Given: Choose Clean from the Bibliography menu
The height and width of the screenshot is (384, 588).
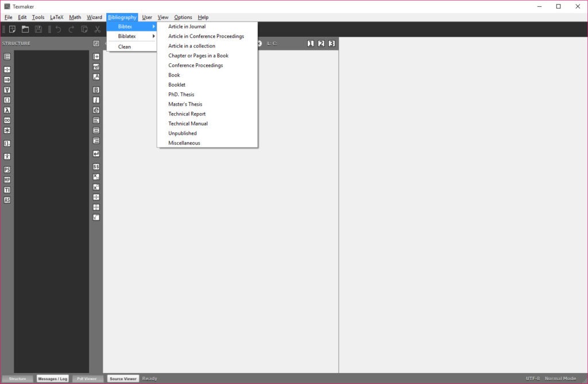Looking at the screenshot, I should coord(131,47).
